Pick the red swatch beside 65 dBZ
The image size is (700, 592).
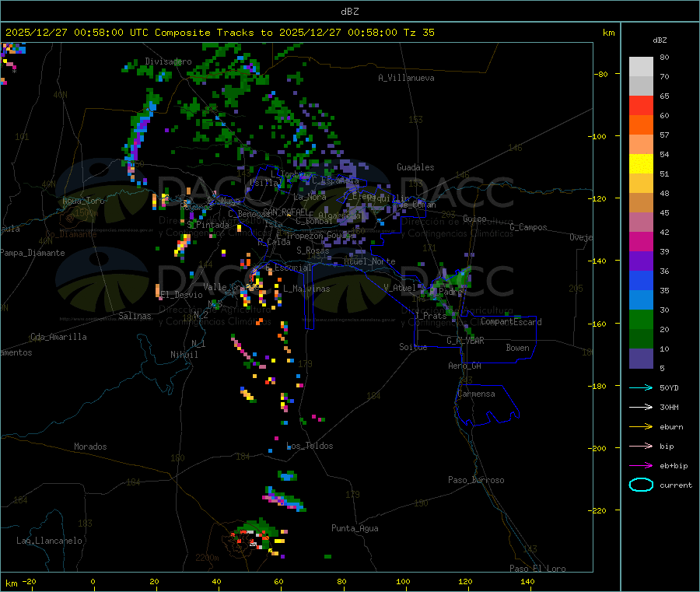click(641, 105)
